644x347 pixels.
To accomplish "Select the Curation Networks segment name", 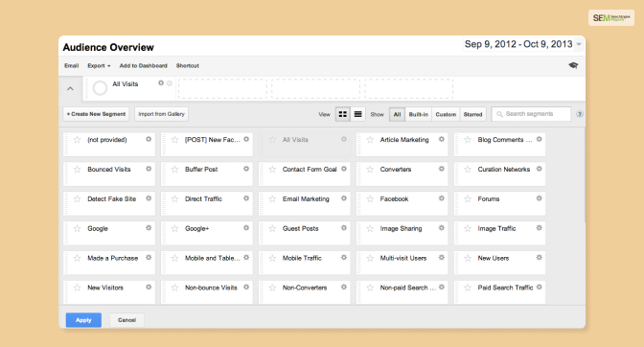I will 503,170.
